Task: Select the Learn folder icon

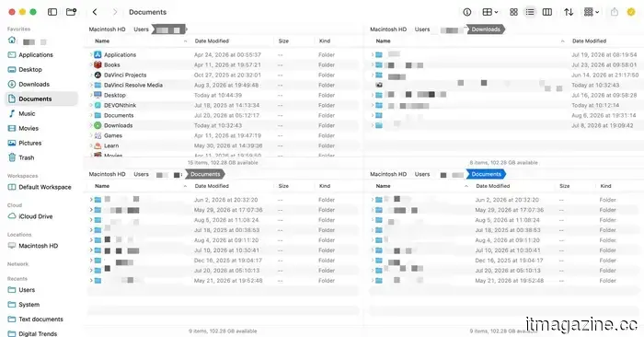Action: 98,145
